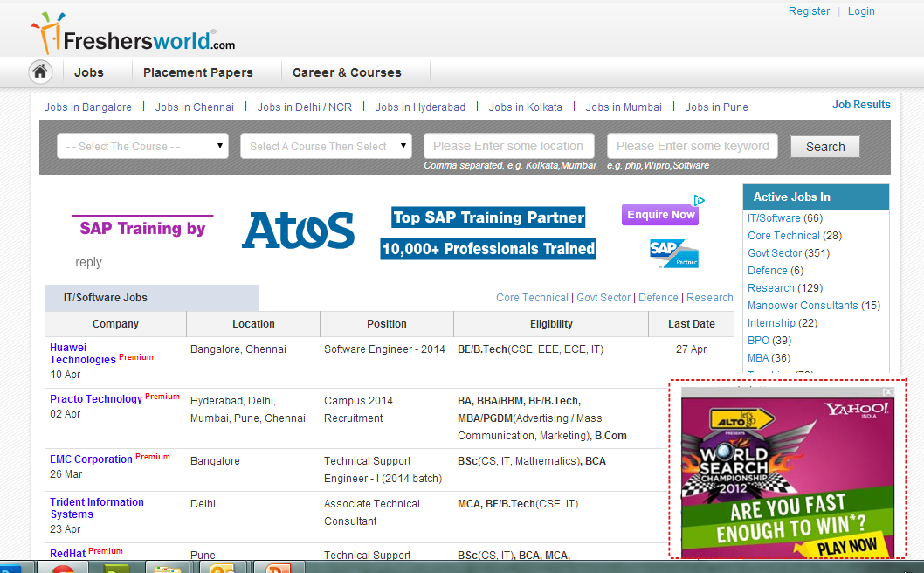
Task: Expand the Select A Course Then Select dropdown
Action: [x=326, y=146]
